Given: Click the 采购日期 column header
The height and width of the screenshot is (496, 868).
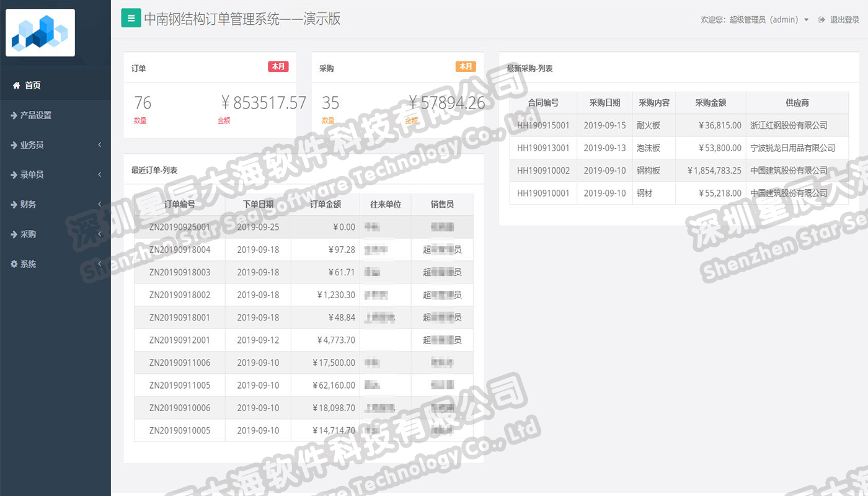Looking at the screenshot, I should coord(605,103).
